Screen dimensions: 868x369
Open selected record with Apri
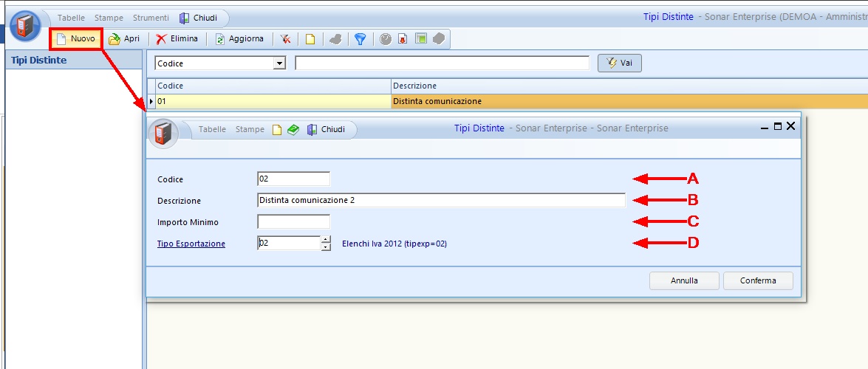coord(124,39)
